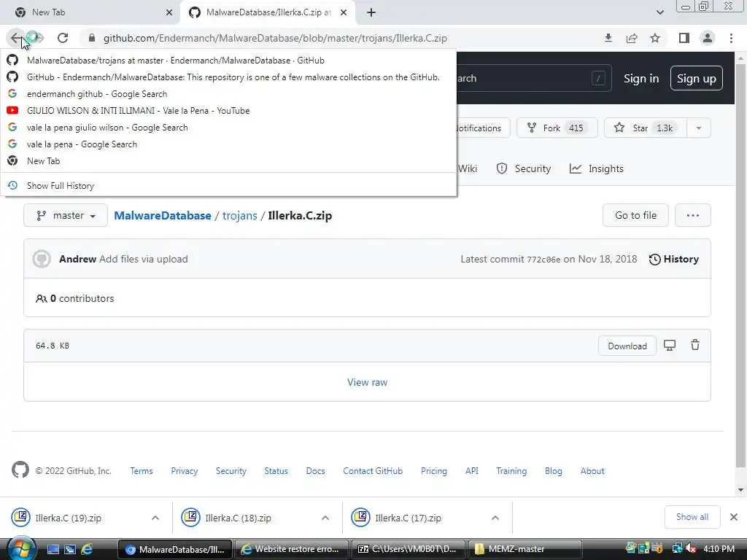Expand options for Illerka.C (17).zip download
Viewport: 747px width, 560px height.
(495, 518)
